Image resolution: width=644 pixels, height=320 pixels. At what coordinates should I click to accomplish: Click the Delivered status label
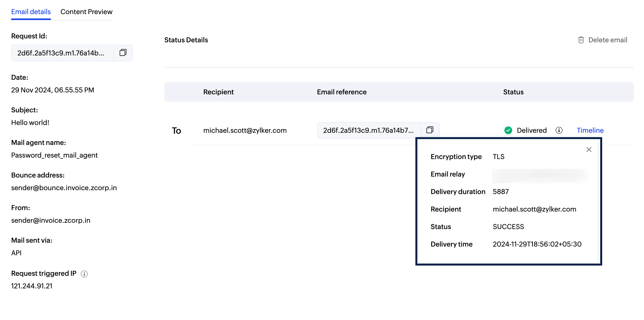coord(531,130)
